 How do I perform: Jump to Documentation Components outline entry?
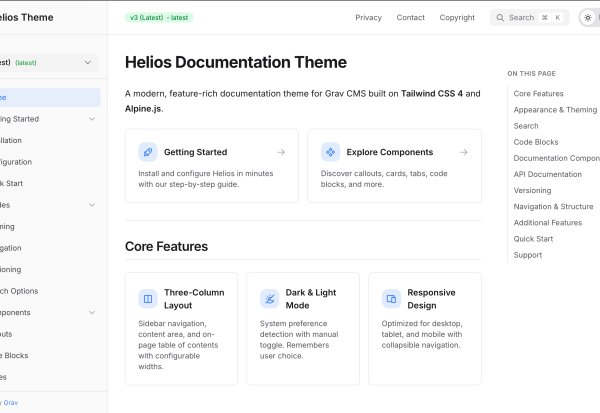coord(557,158)
